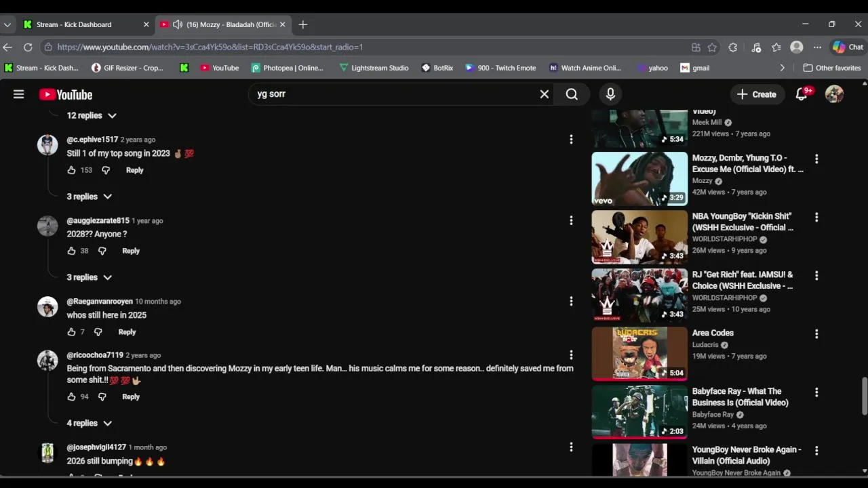Open options menu for @josephvigil4127 comment
This screenshot has width=868, height=488.
pyautogui.click(x=571, y=447)
